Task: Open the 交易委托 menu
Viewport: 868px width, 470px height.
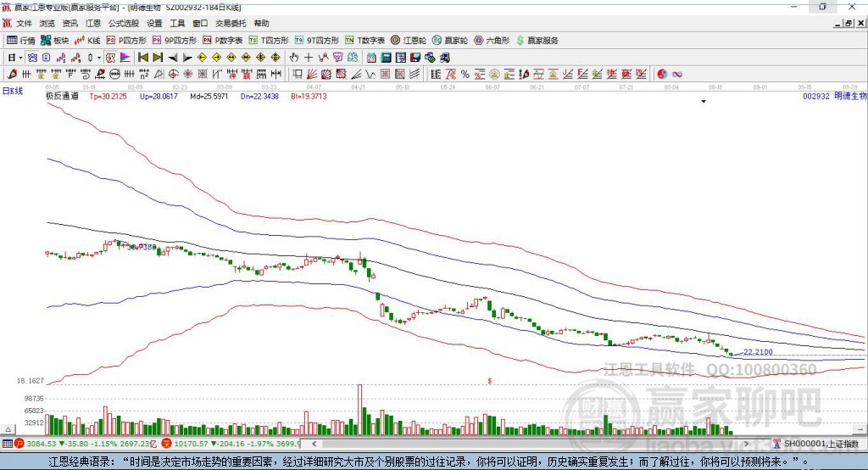Action: (231, 24)
